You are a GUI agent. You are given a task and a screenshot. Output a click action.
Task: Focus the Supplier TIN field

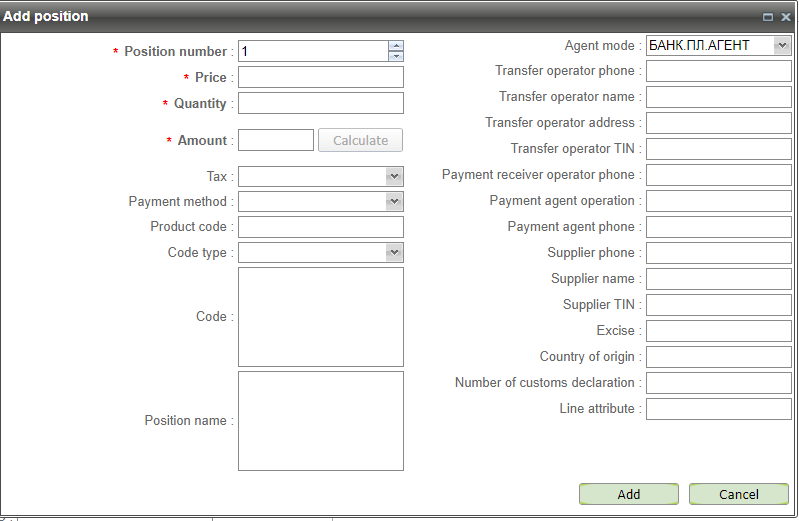click(x=718, y=305)
